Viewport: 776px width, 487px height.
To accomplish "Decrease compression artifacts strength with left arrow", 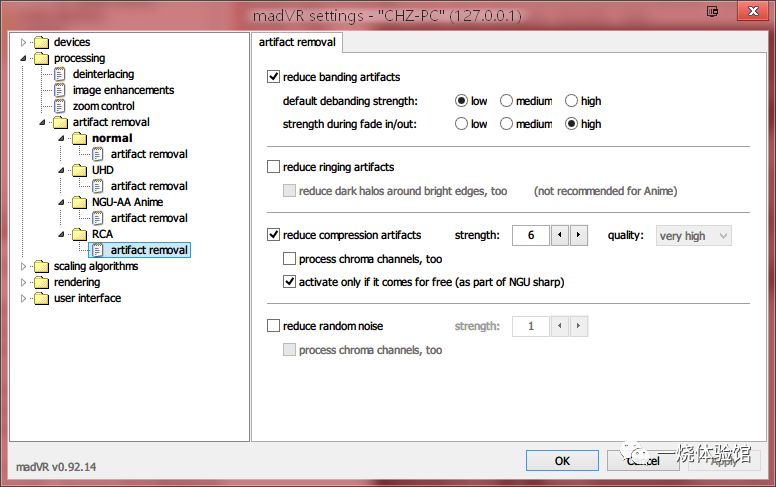I will pos(559,236).
